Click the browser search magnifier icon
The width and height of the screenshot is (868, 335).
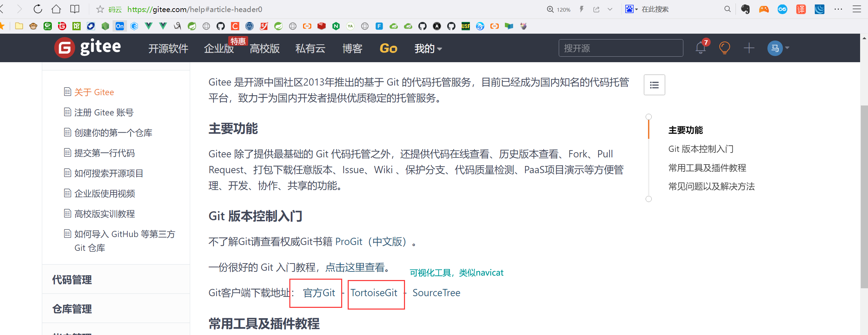(x=727, y=9)
